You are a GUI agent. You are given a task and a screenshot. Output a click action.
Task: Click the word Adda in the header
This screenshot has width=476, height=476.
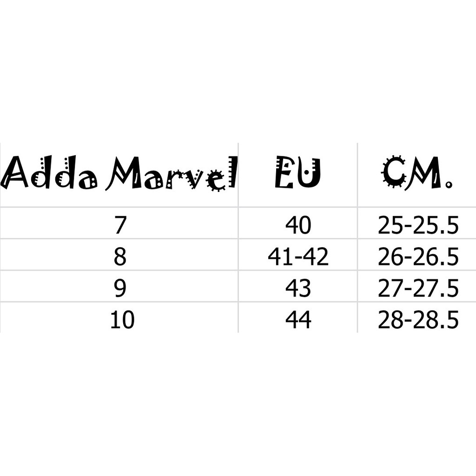tap(49, 173)
